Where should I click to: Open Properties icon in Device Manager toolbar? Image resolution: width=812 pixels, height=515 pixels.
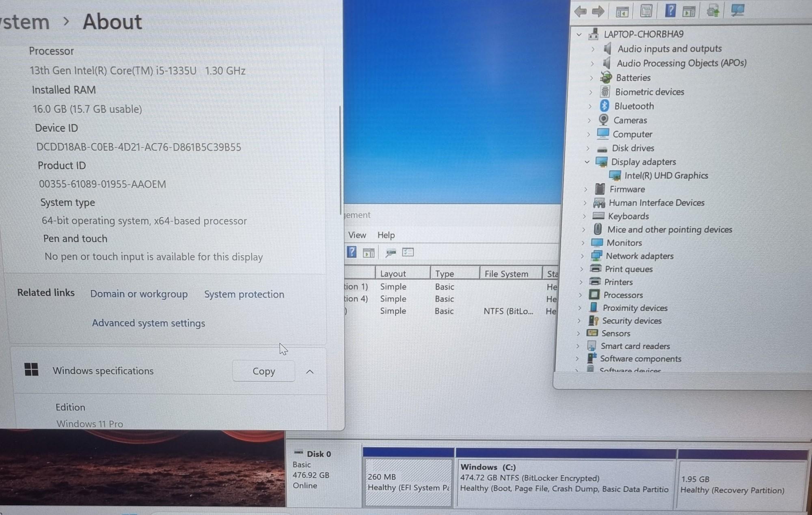[x=646, y=11]
